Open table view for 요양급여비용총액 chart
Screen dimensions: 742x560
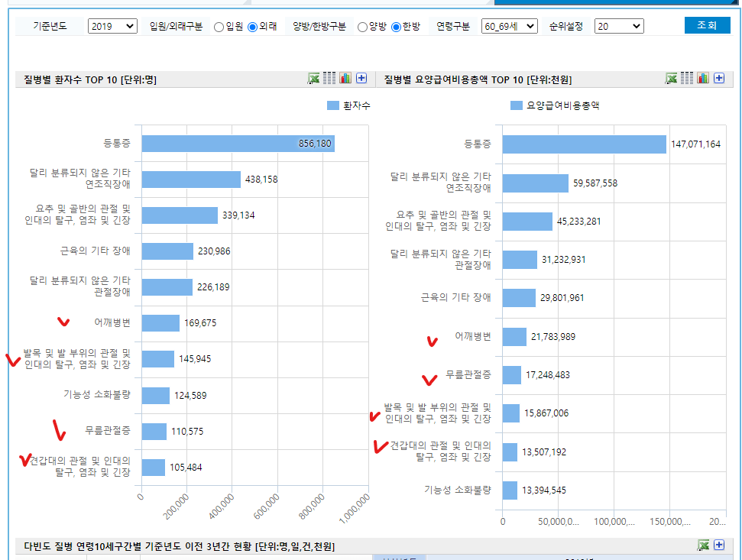point(686,77)
